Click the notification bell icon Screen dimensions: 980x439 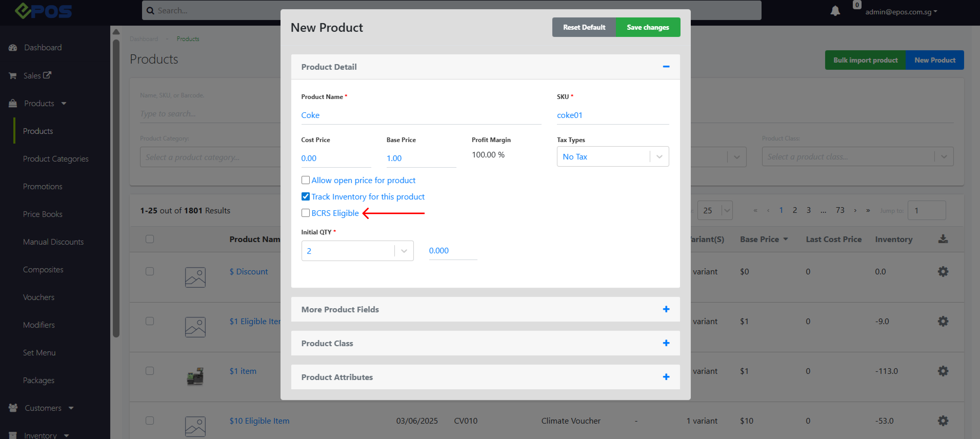835,11
